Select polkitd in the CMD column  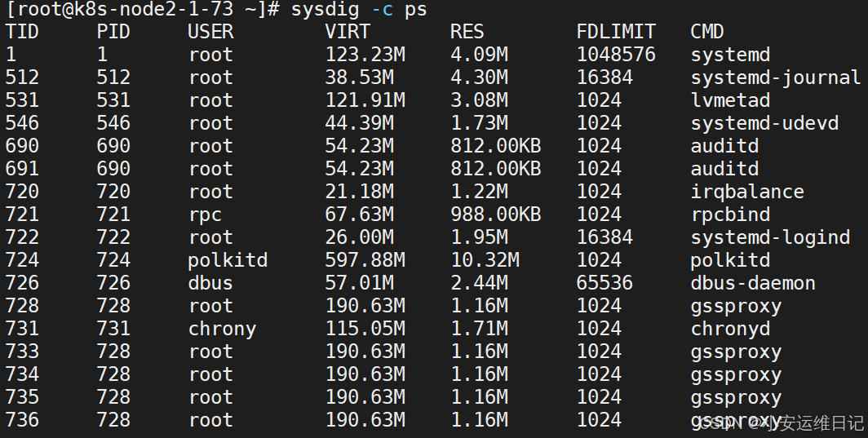pyautogui.click(x=730, y=259)
